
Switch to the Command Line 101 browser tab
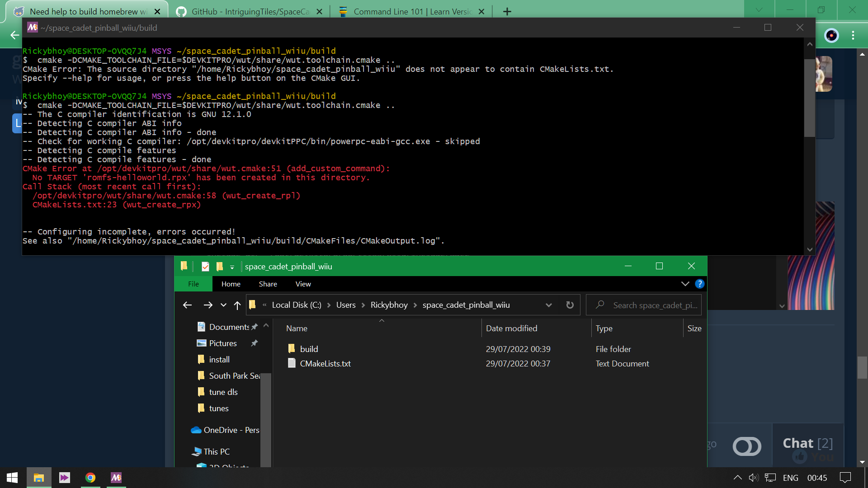point(412,11)
